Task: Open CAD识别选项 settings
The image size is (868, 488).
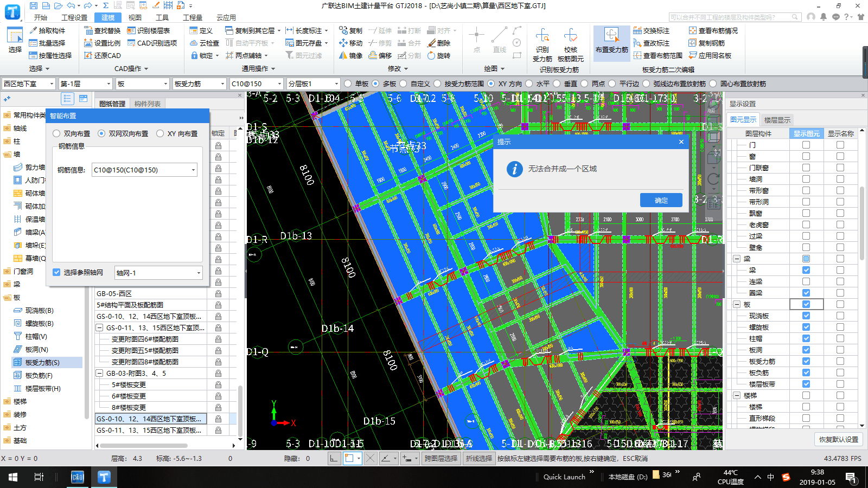Action: pos(152,43)
